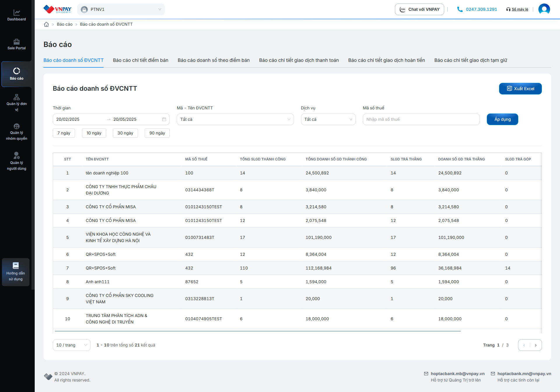Viewport: 560px width, 392px height.
Task: Click Anh anh111 row name
Action: (97, 282)
